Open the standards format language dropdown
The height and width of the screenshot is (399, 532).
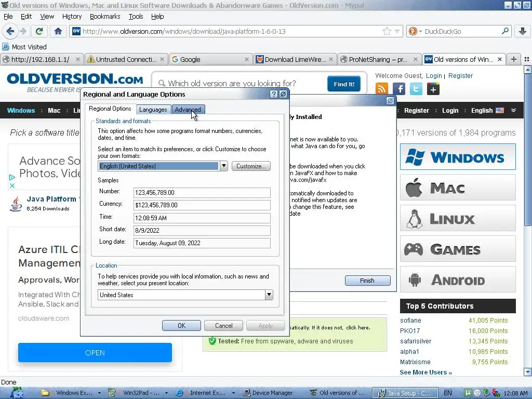pos(223,166)
